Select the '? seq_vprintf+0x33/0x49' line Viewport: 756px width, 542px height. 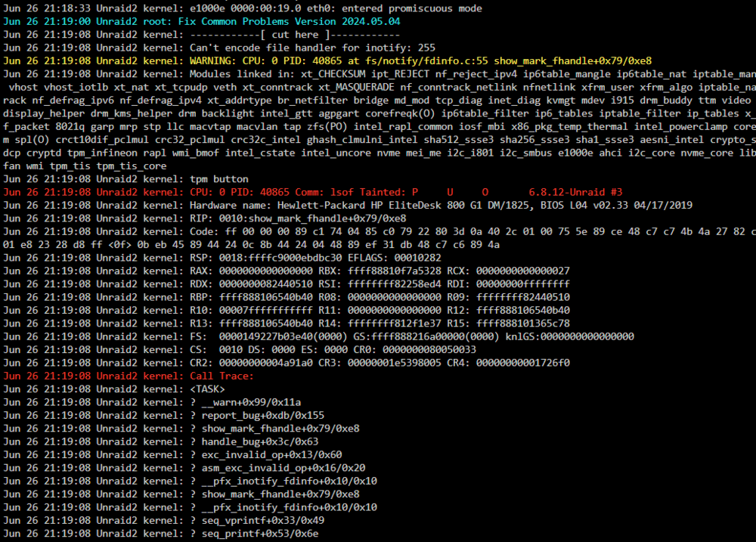tap(163, 520)
